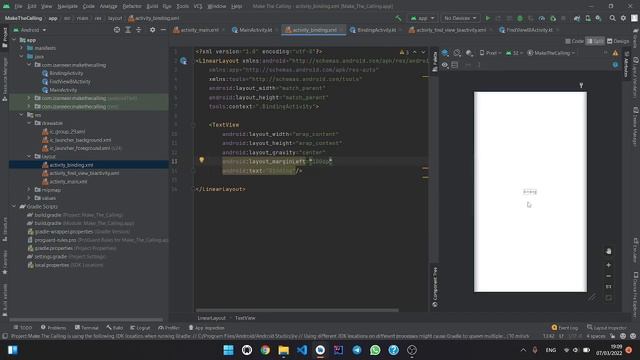Open the Event Log button
Screen dimensions: 640x360
[x=565, y=328]
